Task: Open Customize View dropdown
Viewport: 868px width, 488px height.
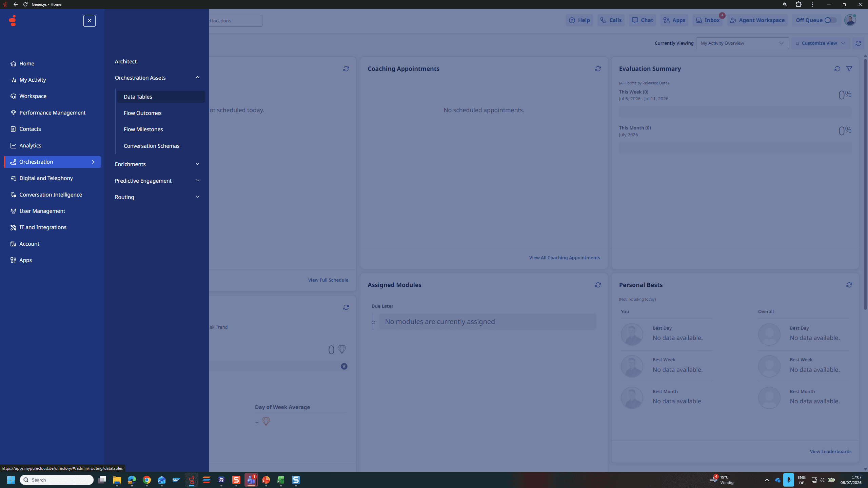Action: point(820,43)
